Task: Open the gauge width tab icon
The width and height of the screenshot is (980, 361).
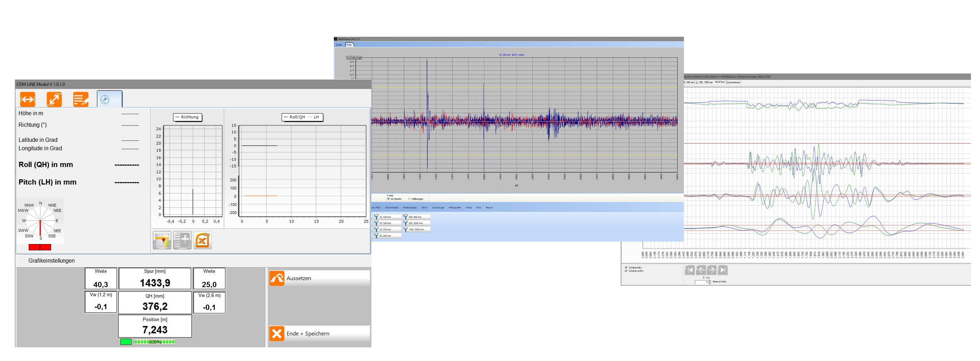Action: (27, 100)
